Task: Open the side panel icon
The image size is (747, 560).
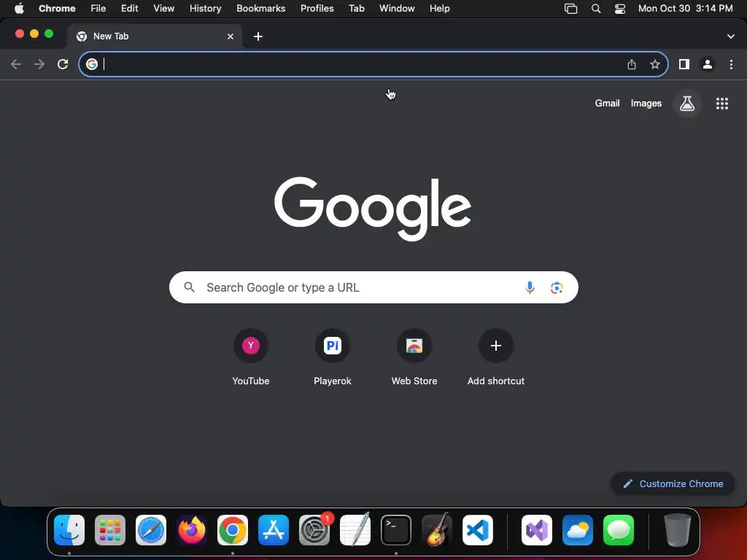Action: point(684,64)
